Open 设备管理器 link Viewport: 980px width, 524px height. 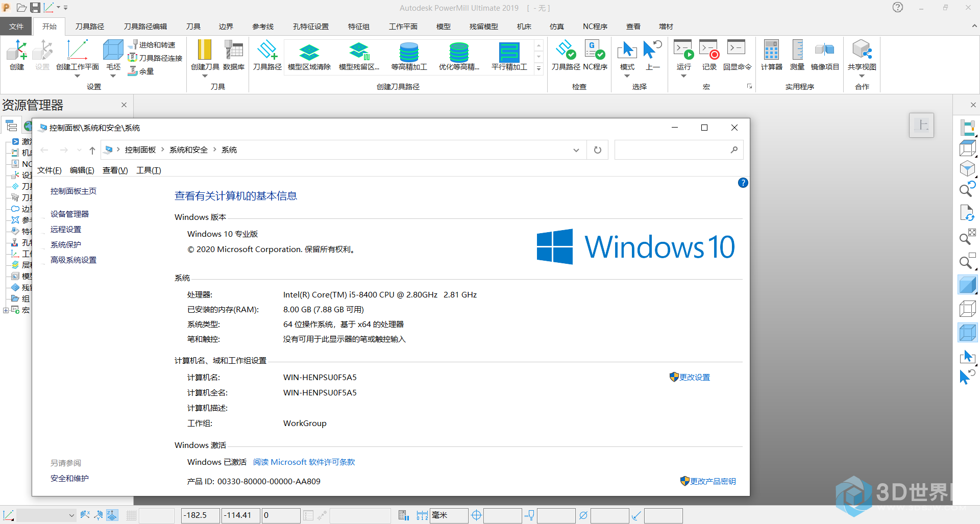(69, 214)
